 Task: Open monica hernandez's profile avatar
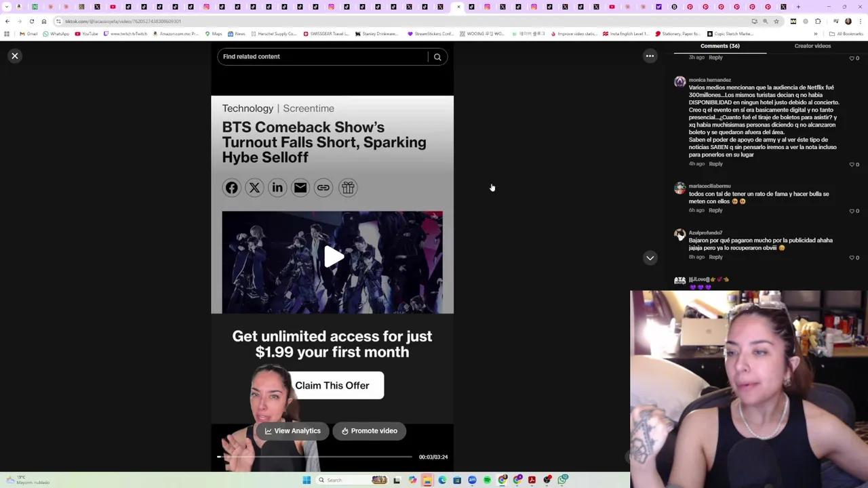(679, 83)
